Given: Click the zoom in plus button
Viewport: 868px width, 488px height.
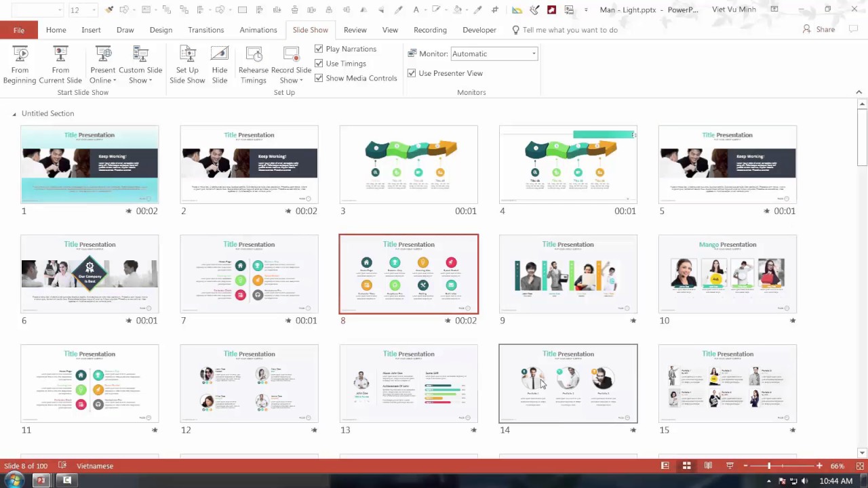Looking at the screenshot, I should (819, 466).
